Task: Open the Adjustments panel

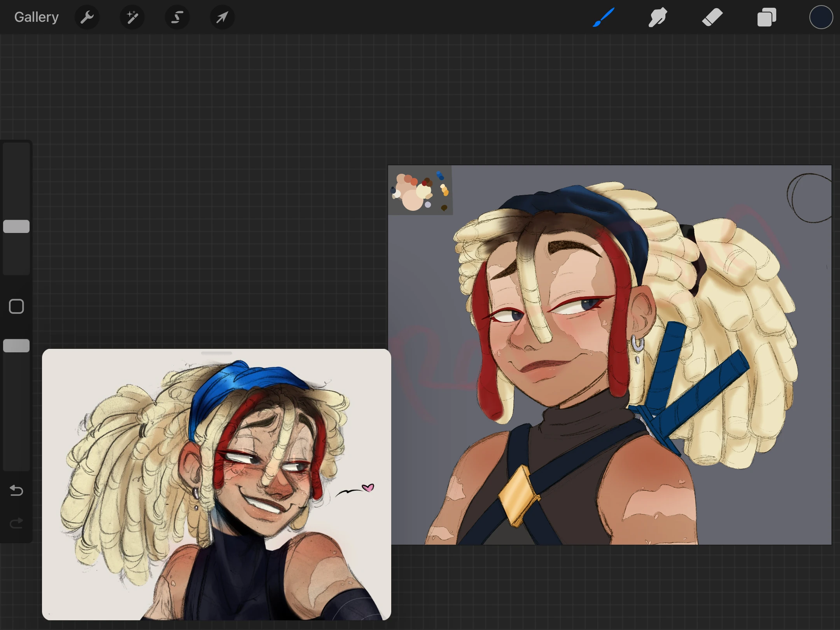Action: tap(132, 17)
